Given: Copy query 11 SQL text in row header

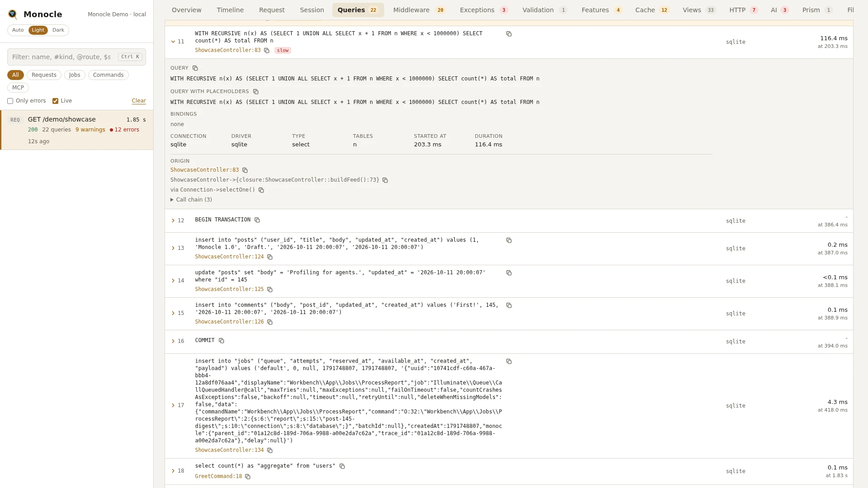Looking at the screenshot, I should tap(509, 34).
